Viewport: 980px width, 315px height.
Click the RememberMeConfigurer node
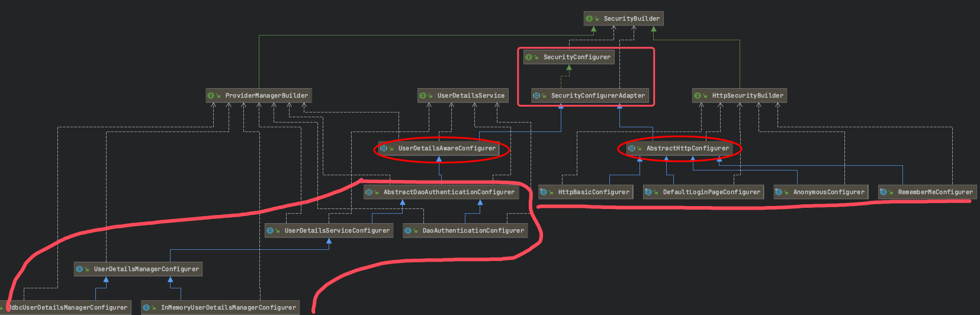tap(927, 192)
